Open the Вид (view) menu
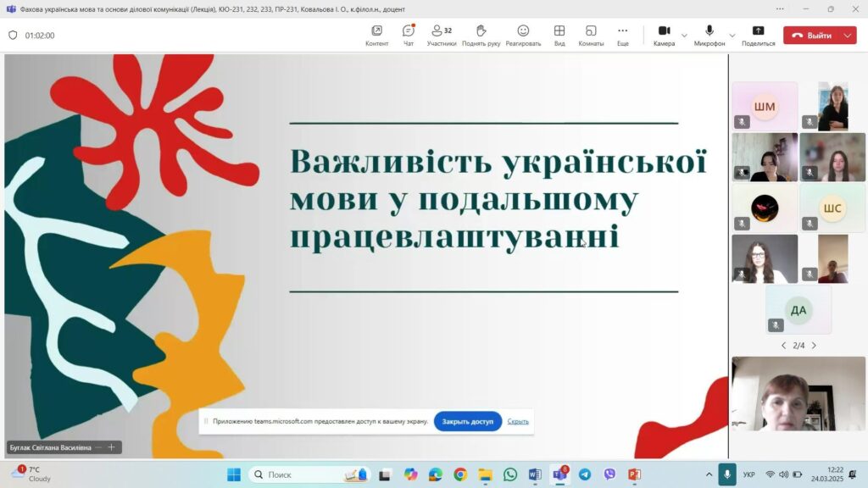This screenshot has height=488, width=868. [559, 35]
